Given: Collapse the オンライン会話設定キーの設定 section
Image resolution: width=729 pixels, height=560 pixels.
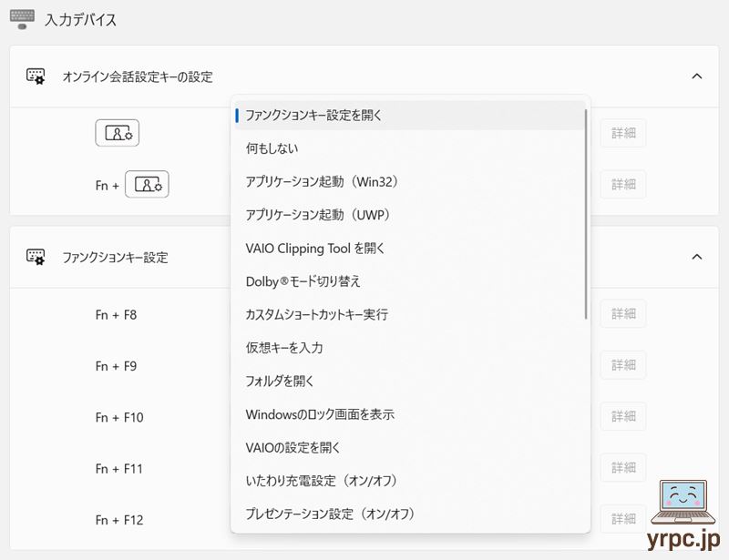Looking at the screenshot, I should coord(697,76).
